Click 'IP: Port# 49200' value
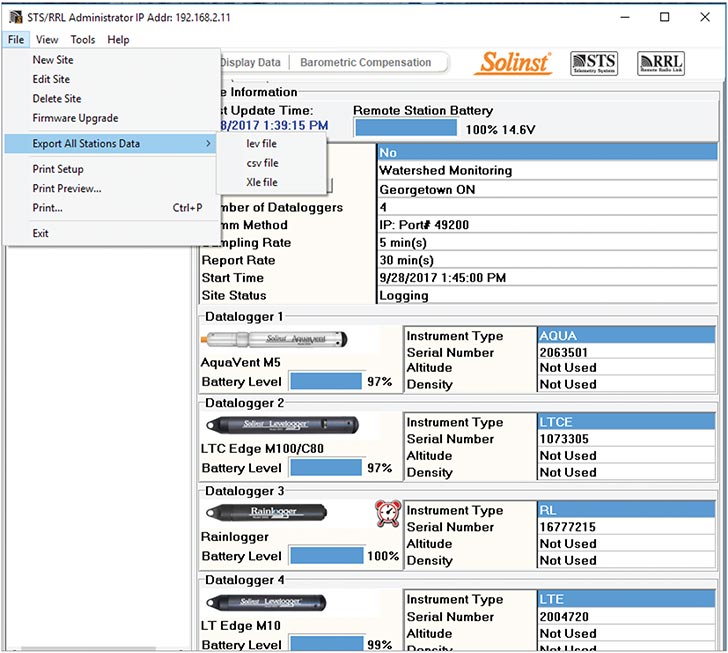This screenshot has width=728, height=653. click(x=424, y=225)
